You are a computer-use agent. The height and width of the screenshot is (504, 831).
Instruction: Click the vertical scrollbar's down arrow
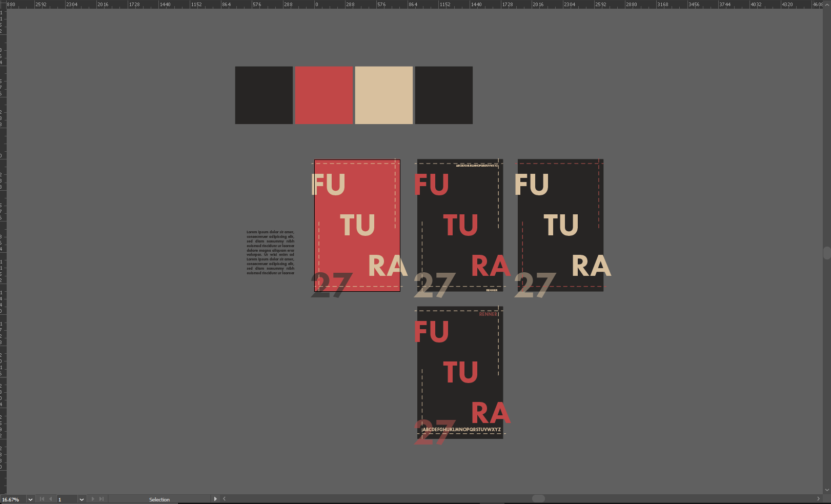(x=827, y=490)
